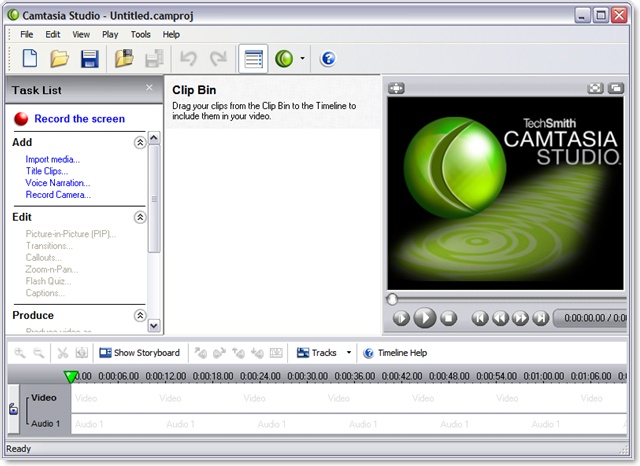Click the preview timecode display
Viewport: 640px width, 466px height.
pyautogui.click(x=591, y=317)
